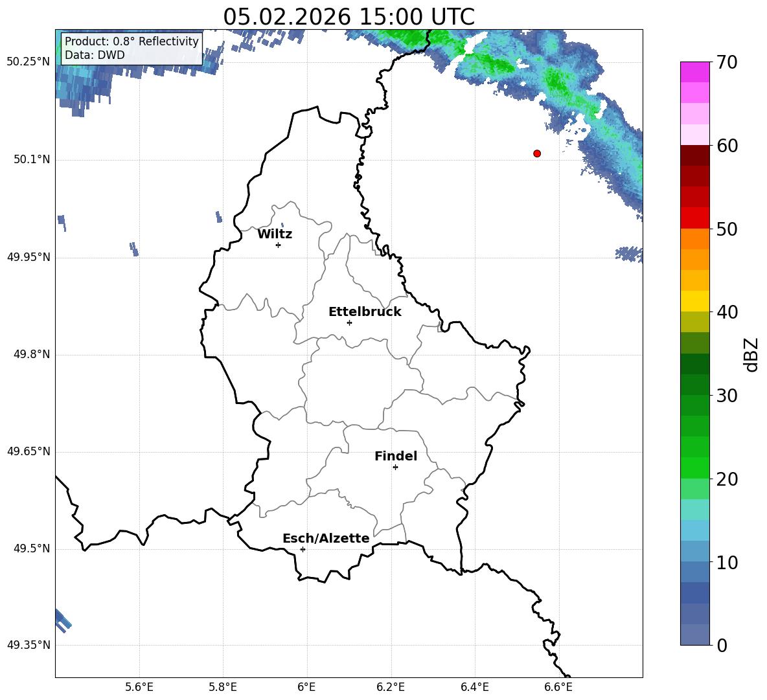
Task: Click the colorbar tick label 30
Action: 726,396
